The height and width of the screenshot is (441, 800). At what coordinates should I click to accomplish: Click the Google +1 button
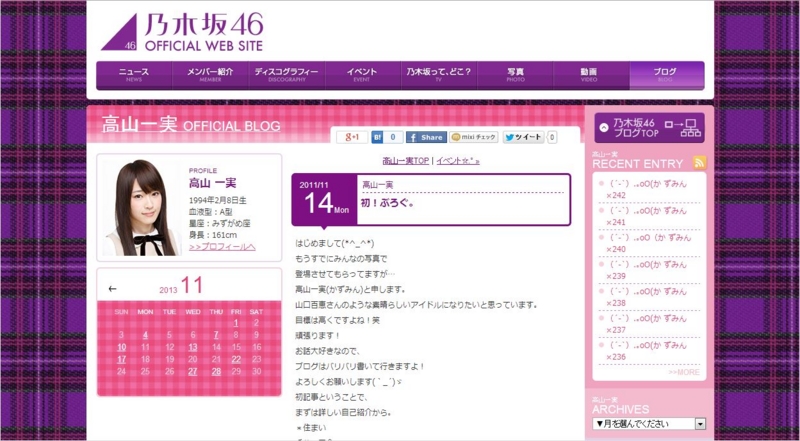352,137
